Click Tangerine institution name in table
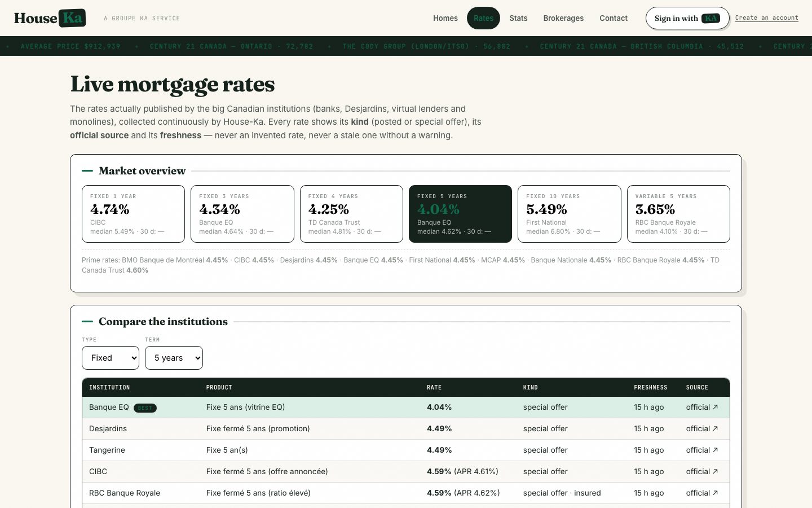 107,450
